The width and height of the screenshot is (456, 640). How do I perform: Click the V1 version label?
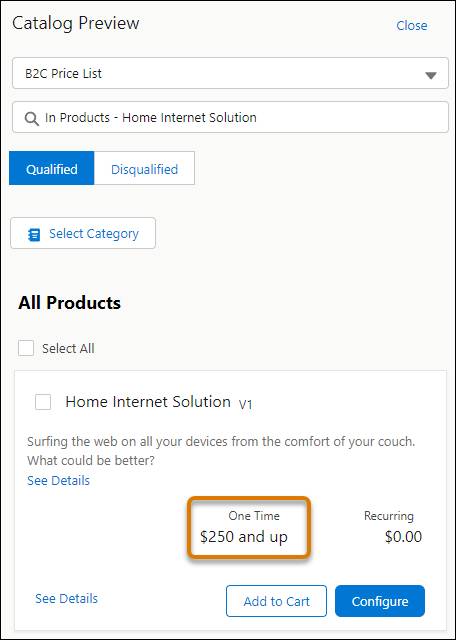click(245, 404)
